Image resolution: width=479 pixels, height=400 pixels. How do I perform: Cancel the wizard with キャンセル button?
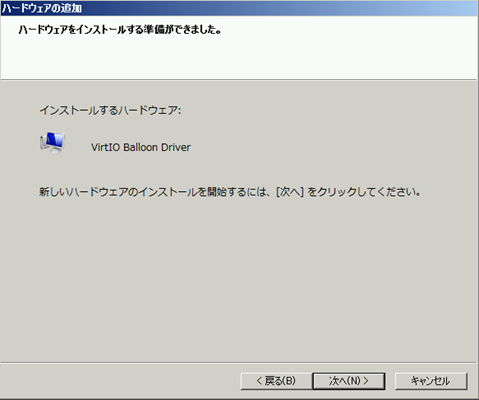(431, 381)
